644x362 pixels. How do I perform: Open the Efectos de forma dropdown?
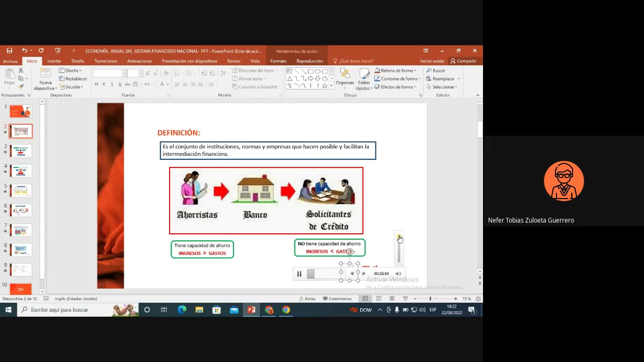[395, 87]
